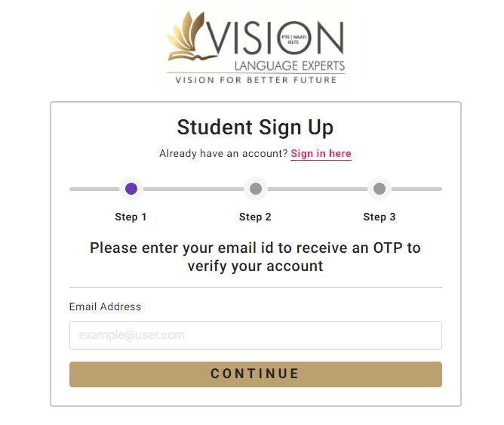
Task: Focus the email address input field
Action: 255,335
